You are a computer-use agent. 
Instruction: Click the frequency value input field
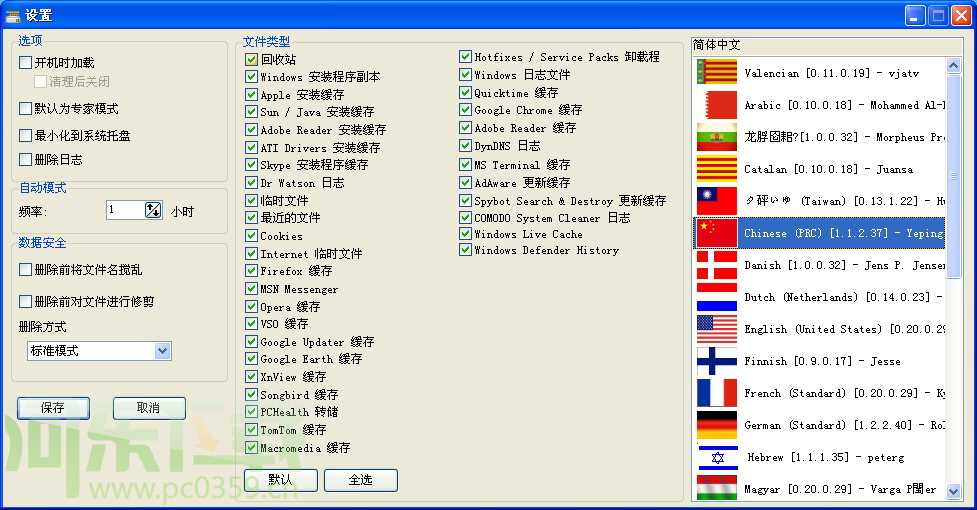click(126, 210)
